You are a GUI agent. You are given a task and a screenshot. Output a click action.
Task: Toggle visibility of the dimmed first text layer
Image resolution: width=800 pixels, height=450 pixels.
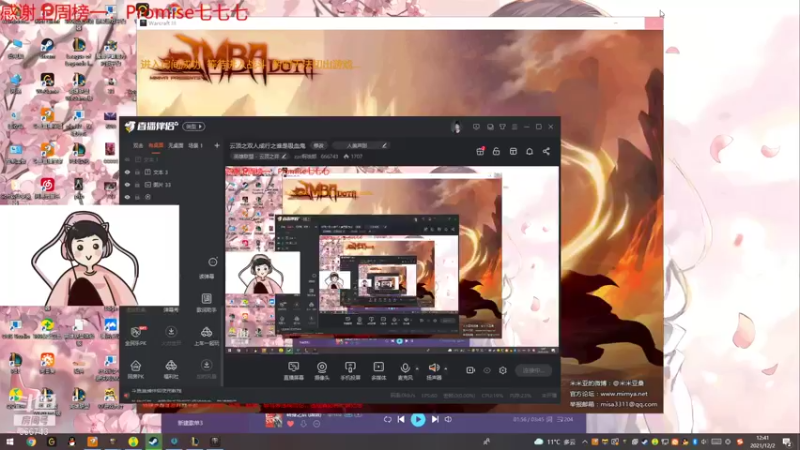127,160
